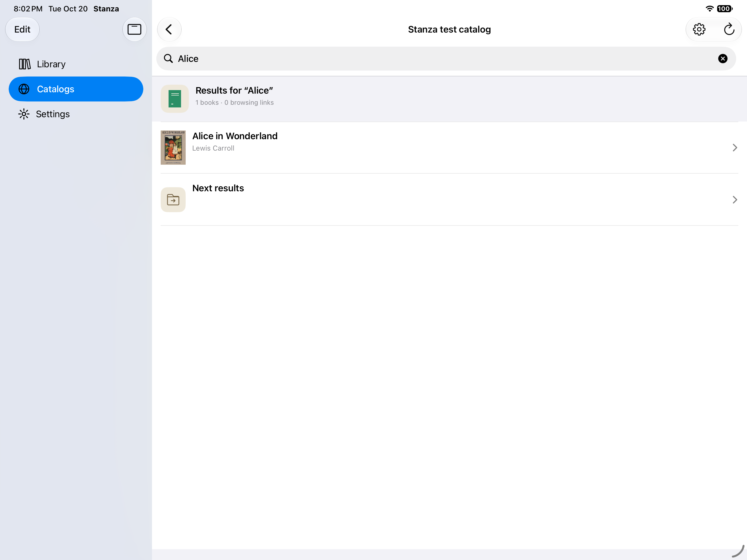Tap the back chevron button
This screenshot has height=560, width=747.
[169, 29]
